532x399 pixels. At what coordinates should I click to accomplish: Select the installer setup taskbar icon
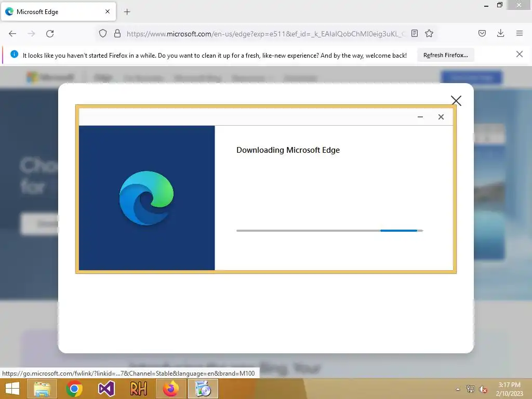[203, 389]
